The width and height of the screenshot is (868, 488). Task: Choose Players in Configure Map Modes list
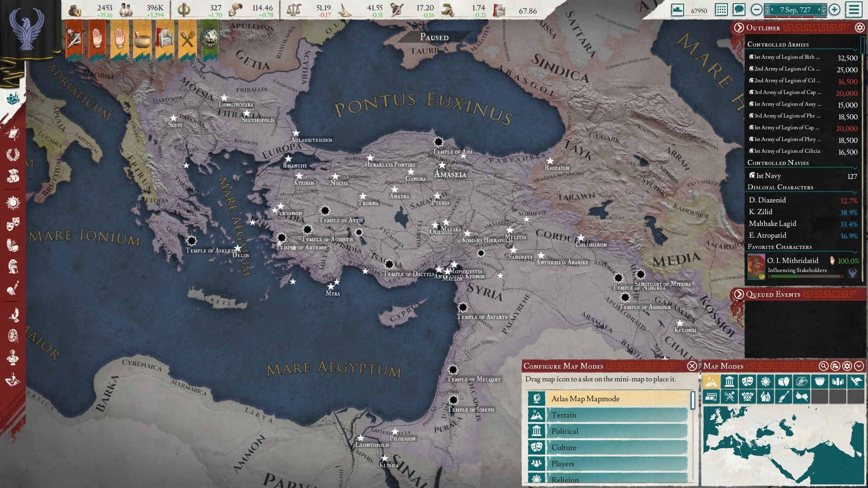608,464
